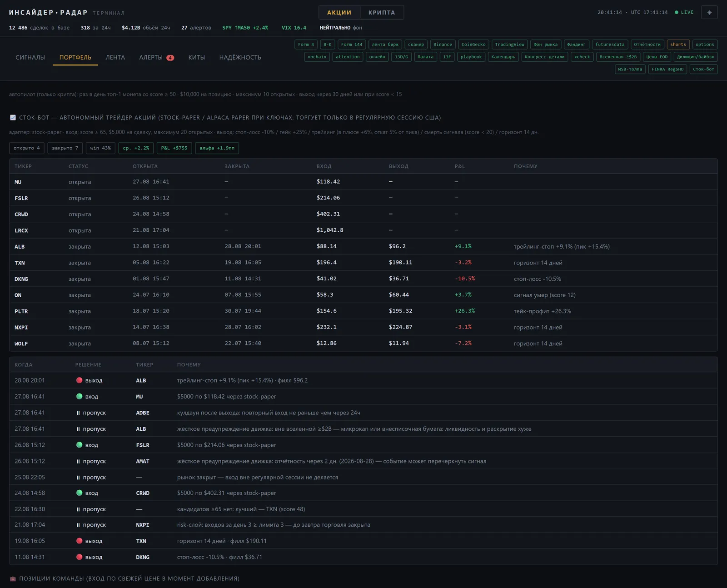The width and height of the screenshot is (727, 588).
Task: Click the pause icon in NXPI skip row
Action: pyautogui.click(x=78, y=525)
